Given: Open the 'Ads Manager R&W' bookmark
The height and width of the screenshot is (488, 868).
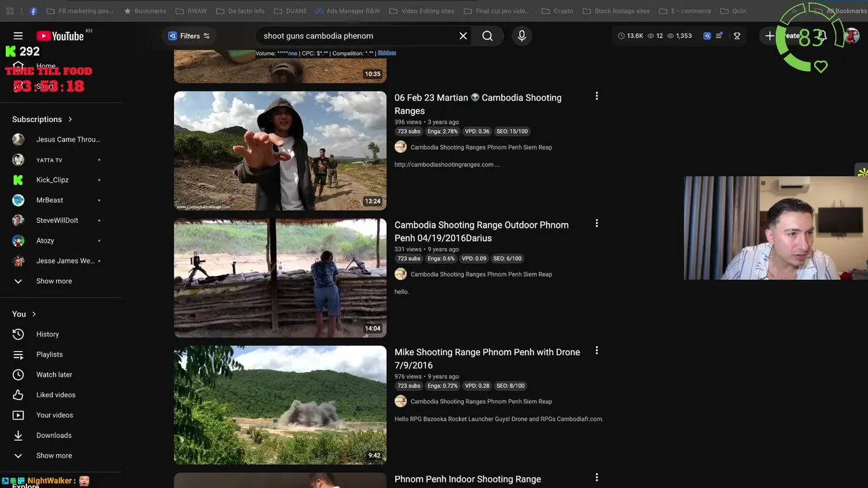Looking at the screenshot, I should click(x=347, y=11).
